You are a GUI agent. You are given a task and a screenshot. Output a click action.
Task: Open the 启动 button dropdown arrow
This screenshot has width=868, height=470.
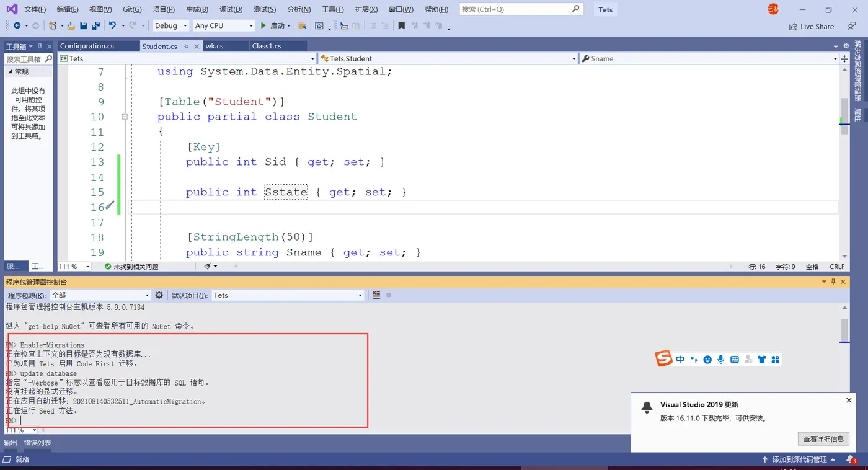tap(289, 26)
